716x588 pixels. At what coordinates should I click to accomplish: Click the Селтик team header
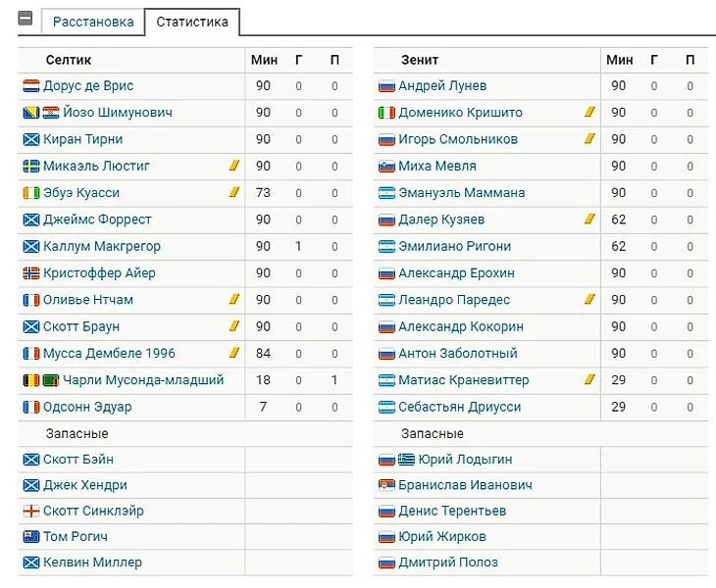tap(68, 60)
